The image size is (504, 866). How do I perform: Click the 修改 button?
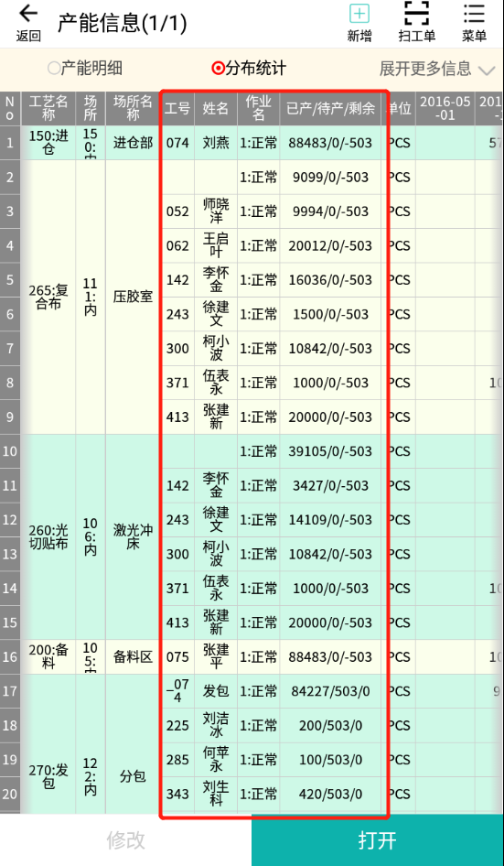(126, 840)
